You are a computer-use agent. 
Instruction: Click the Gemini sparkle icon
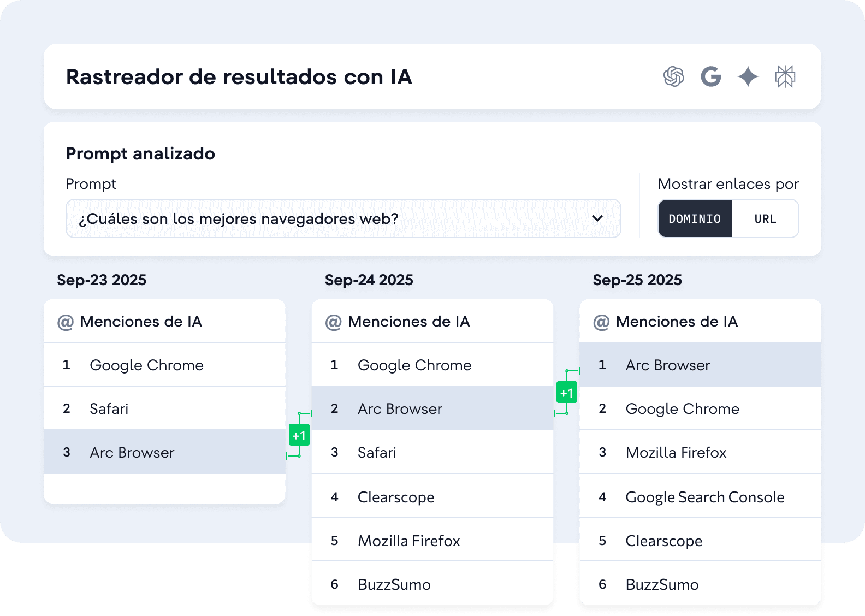click(x=748, y=76)
